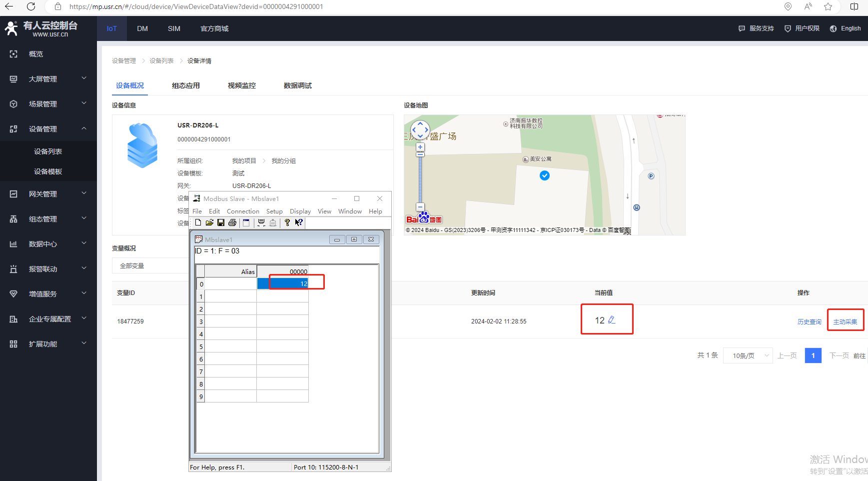The height and width of the screenshot is (481, 868).
Task: Switch to the 组态应用 tab
Action: (186, 85)
